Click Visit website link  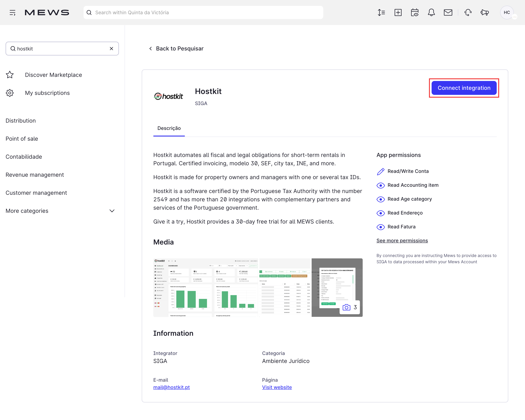coord(277,387)
